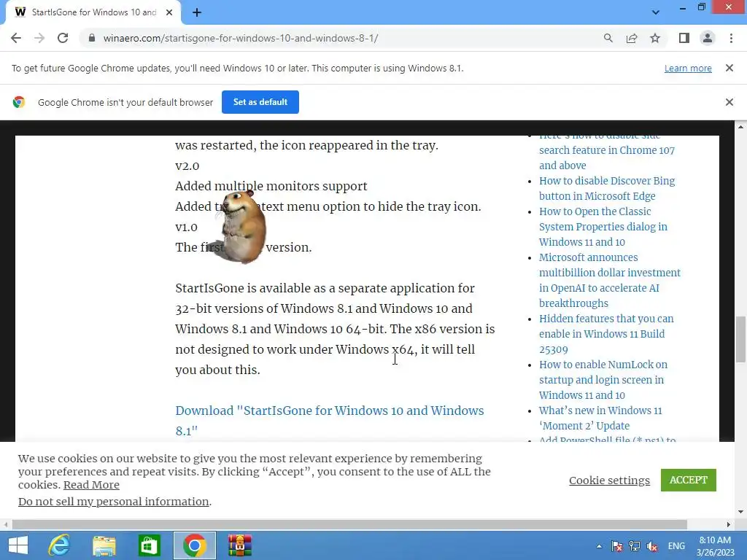Image resolution: width=747 pixels, height=560 pixels.
Task: Open How to enable NumLock article
Action: (x=603, y=379)
